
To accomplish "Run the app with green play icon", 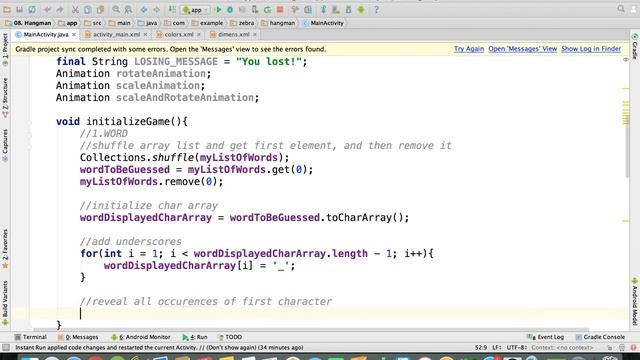I will click(218, 9).
